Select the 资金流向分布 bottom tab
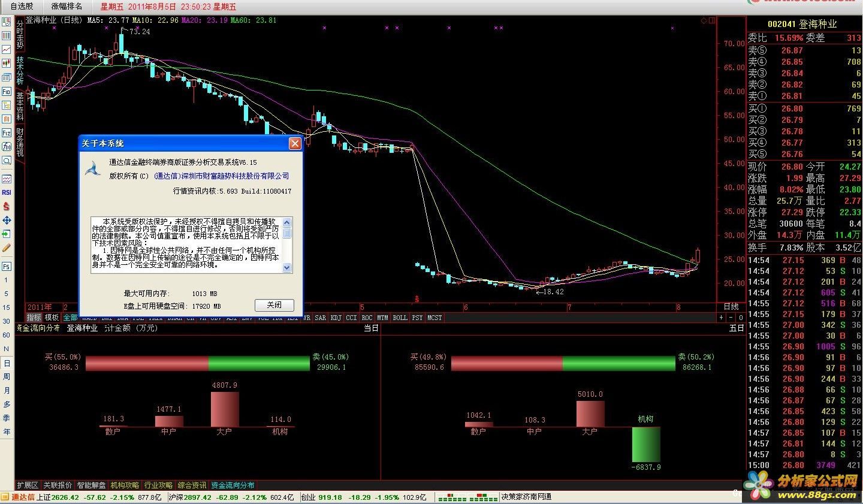 (x=233, y=485)
